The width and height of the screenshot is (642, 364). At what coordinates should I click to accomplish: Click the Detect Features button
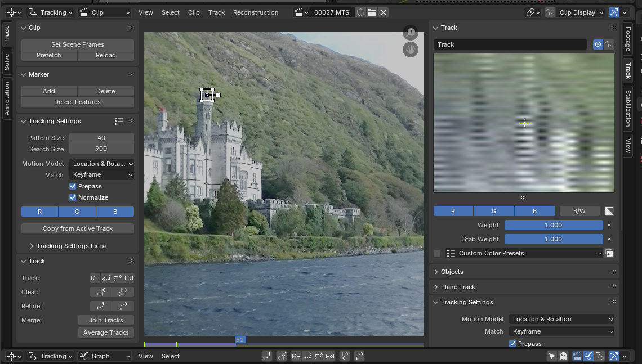pyautogui.click(x=77, y=102)
